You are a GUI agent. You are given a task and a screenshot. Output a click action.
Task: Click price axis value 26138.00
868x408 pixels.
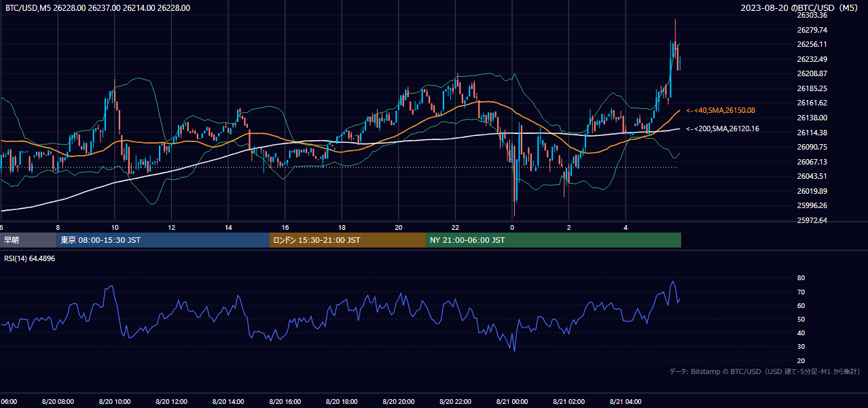click(812, 118)
